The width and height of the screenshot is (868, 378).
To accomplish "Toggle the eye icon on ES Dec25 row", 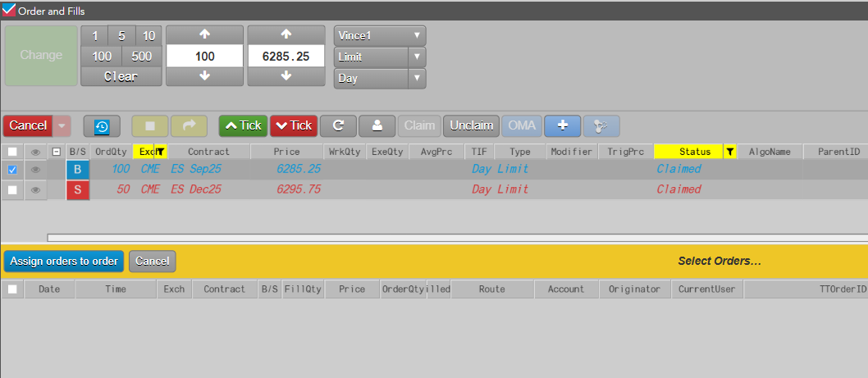I will (35, 189).
